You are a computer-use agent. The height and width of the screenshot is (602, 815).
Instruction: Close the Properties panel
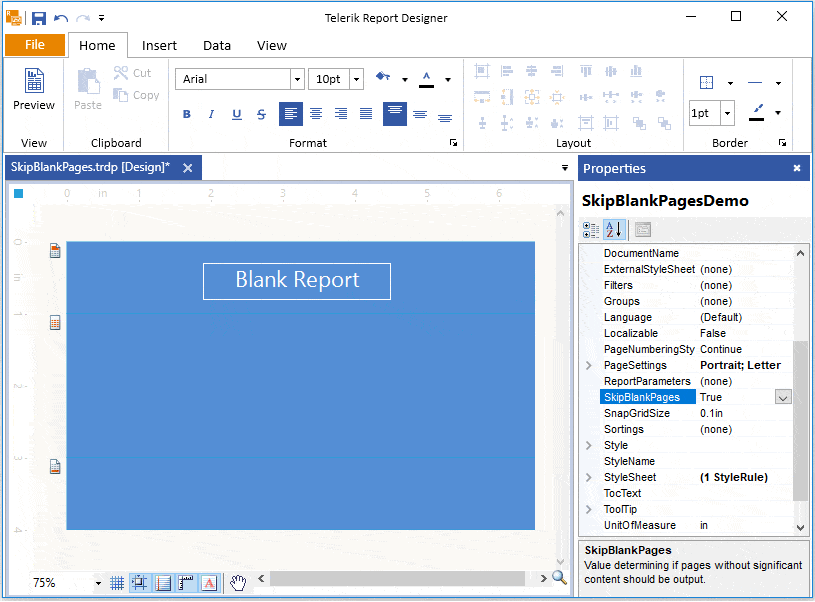[797, 168]
